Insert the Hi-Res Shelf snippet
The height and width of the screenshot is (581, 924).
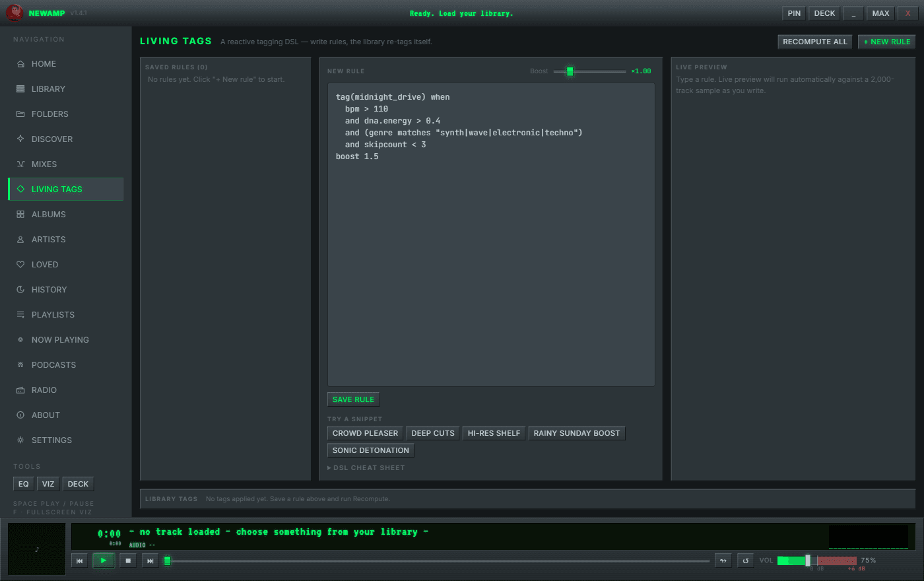(x=494, y=433)
